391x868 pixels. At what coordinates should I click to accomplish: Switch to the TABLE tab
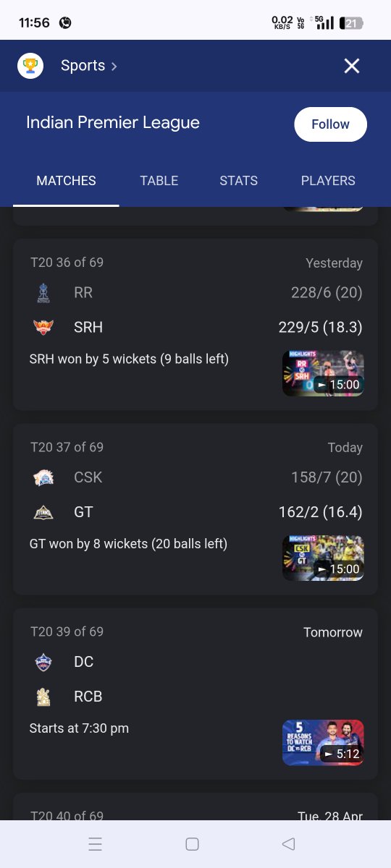pos(159,181)
